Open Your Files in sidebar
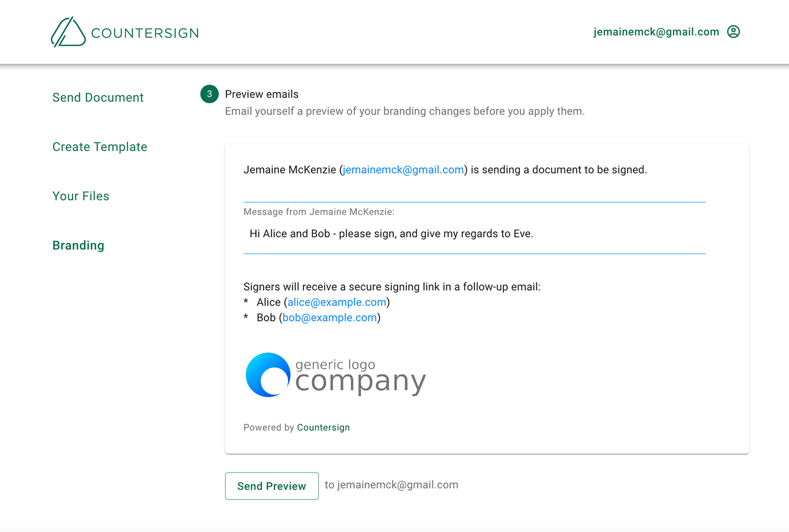 (x=81, y=196)
